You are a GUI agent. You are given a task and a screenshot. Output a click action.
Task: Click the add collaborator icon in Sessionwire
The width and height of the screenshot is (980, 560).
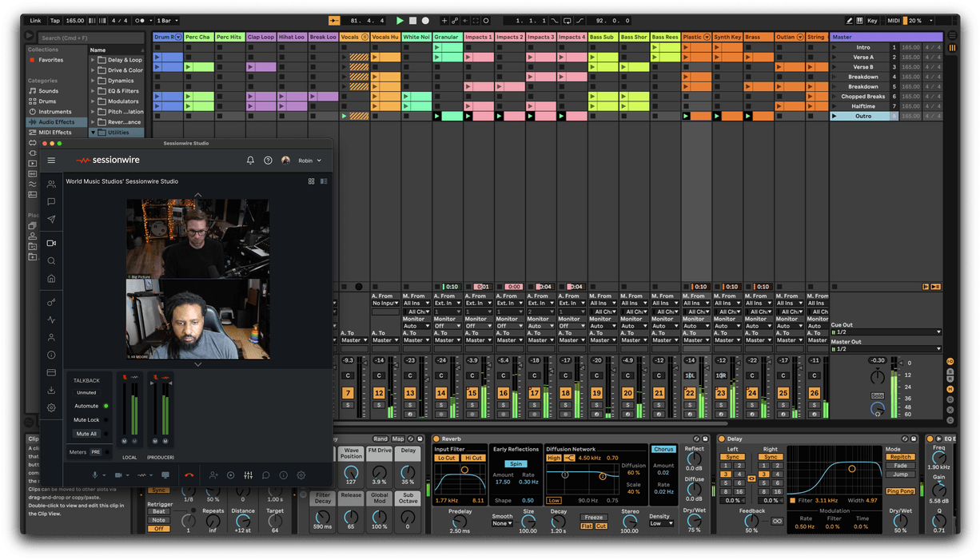(213, 475)
